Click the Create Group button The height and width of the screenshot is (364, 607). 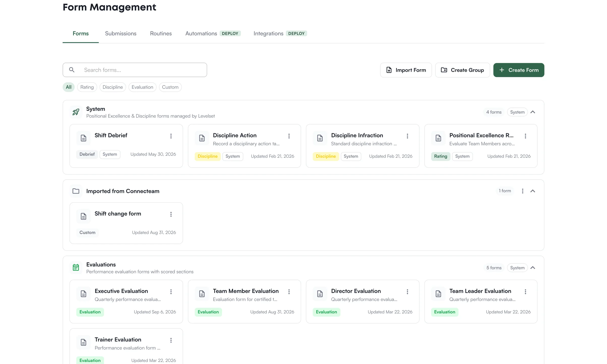coord(462,70)
